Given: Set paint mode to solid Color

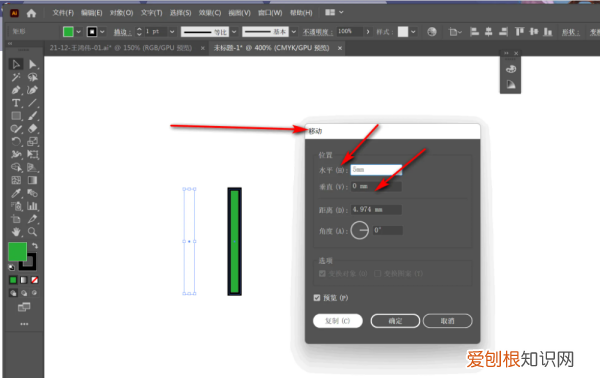Looking at the screenshot, I should click(13, 280).
